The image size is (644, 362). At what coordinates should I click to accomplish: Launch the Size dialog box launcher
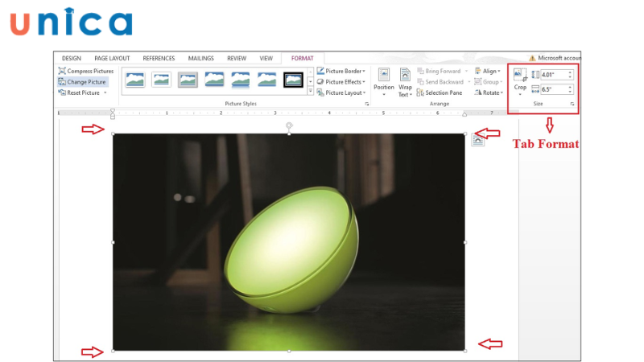pyautogui.click(x=572, y=105)
